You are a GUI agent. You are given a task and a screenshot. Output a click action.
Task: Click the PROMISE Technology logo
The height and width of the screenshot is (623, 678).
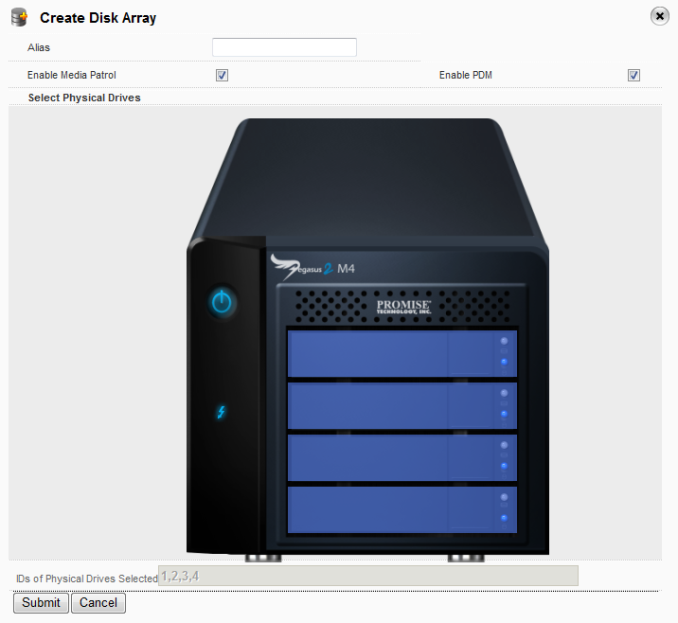click(403, 307)
